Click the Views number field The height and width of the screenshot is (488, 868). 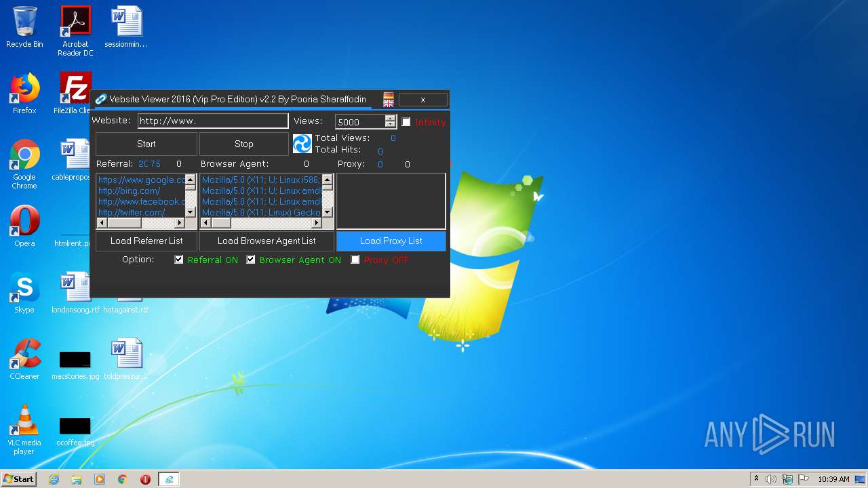tap(360, 122)
